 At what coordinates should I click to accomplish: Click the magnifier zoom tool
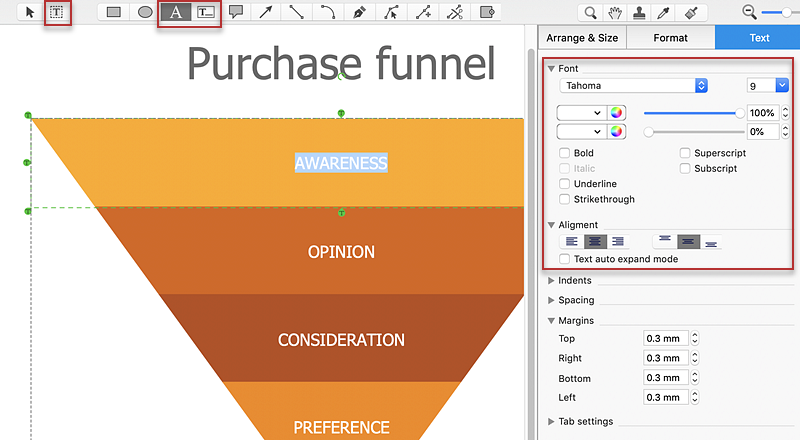591,13
